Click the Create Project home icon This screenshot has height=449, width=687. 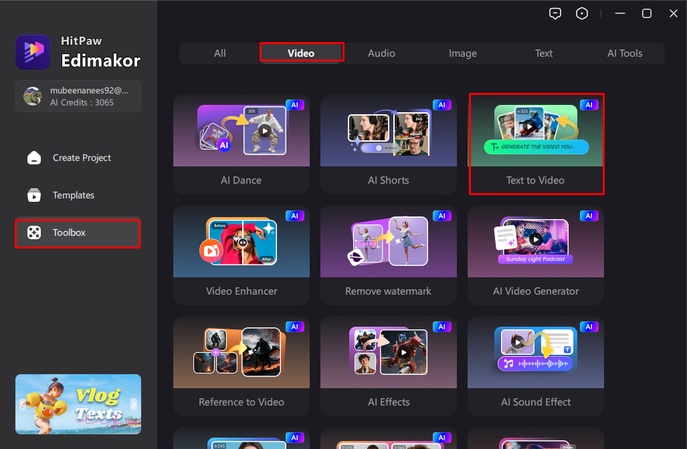click(x=35, y=158)
